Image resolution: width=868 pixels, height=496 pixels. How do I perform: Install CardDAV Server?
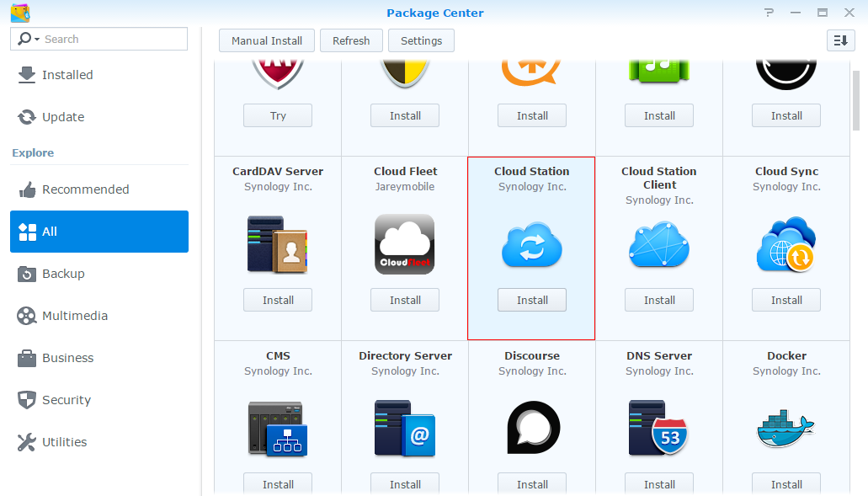point(278,300)
